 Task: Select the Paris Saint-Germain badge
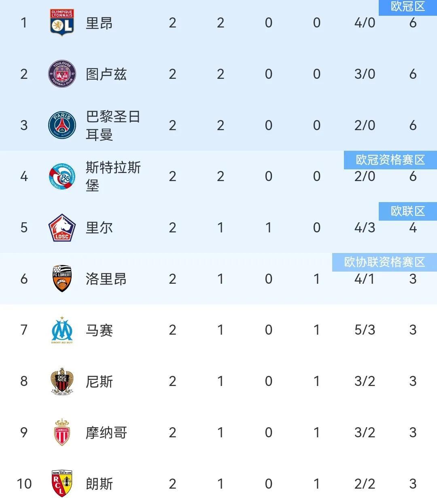[62, 125]
